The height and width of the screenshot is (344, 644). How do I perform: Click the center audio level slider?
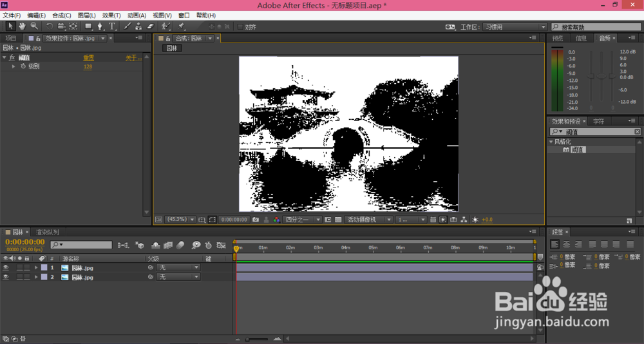(601, 77)
